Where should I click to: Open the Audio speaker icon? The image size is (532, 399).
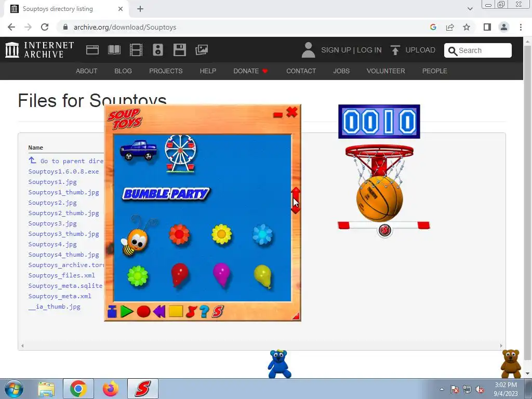[158, 50]
